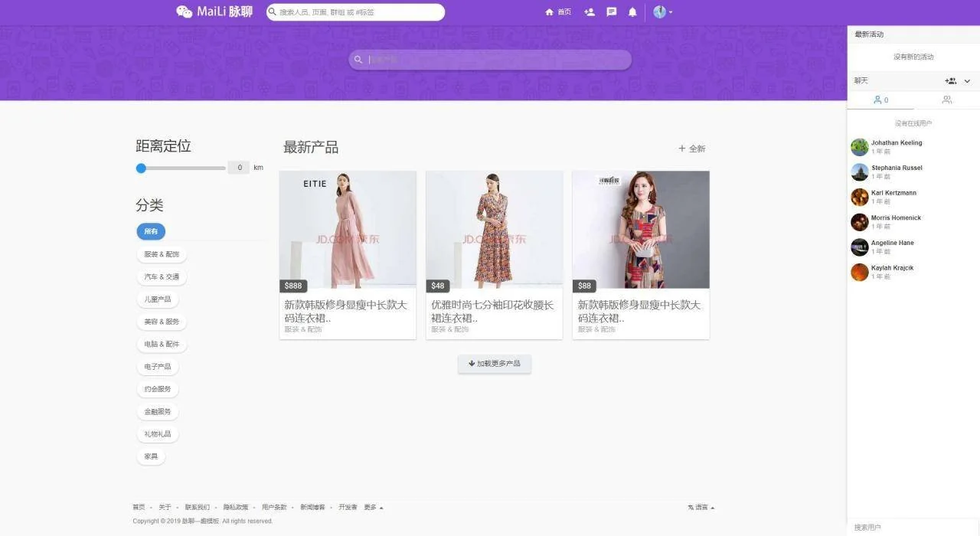Open the $48 floral dress product thumbnail
This screenshot has width=980, height=536.
pyautogui.click(x=494, y=230)
